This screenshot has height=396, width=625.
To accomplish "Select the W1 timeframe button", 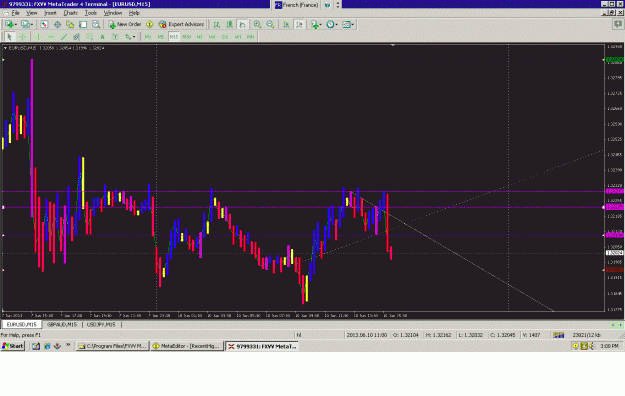I will (238, 37).
